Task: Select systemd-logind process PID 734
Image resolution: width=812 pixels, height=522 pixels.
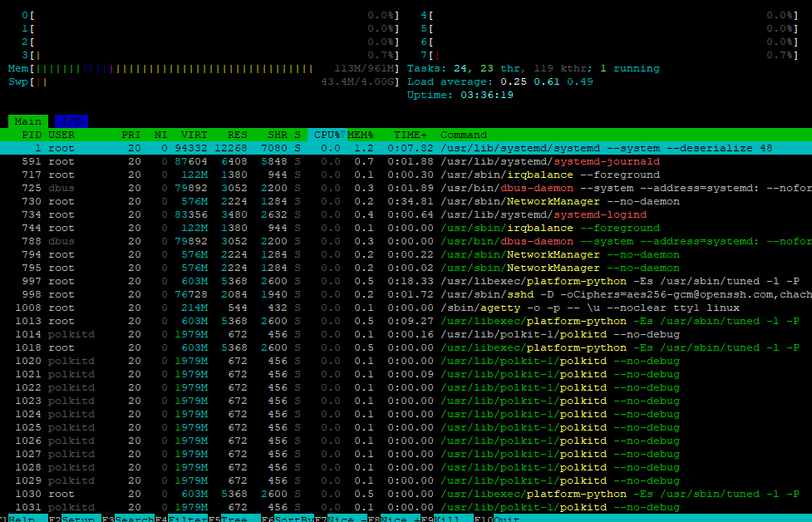Action: [406, 214]
